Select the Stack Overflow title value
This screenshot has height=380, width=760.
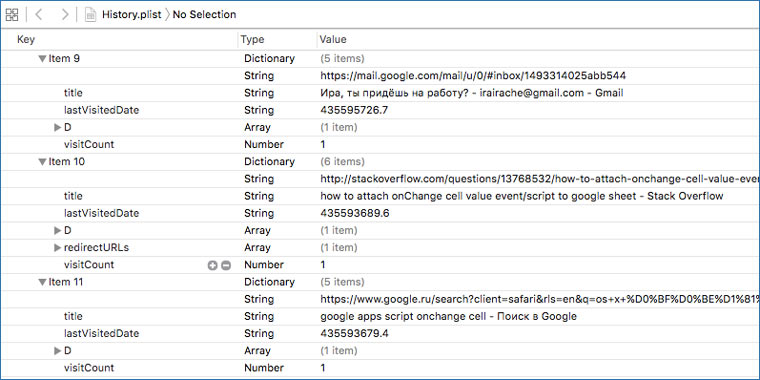(522, 196)
